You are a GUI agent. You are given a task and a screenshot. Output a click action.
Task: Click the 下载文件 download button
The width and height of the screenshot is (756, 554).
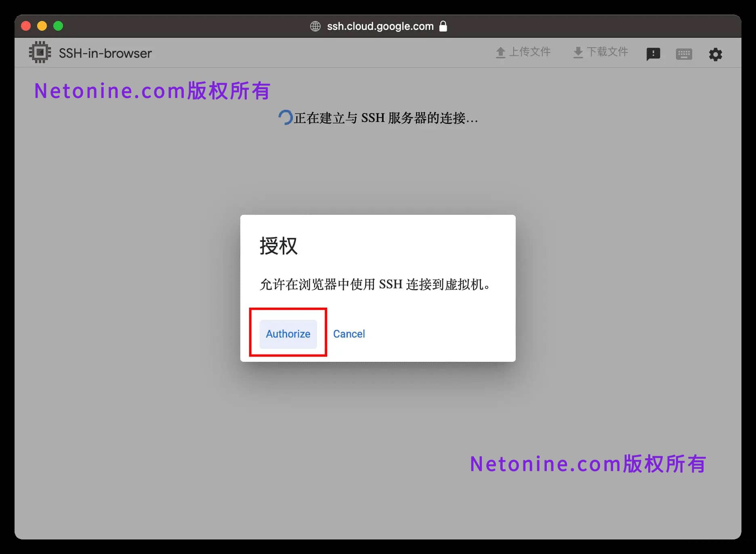click(601, 52)
